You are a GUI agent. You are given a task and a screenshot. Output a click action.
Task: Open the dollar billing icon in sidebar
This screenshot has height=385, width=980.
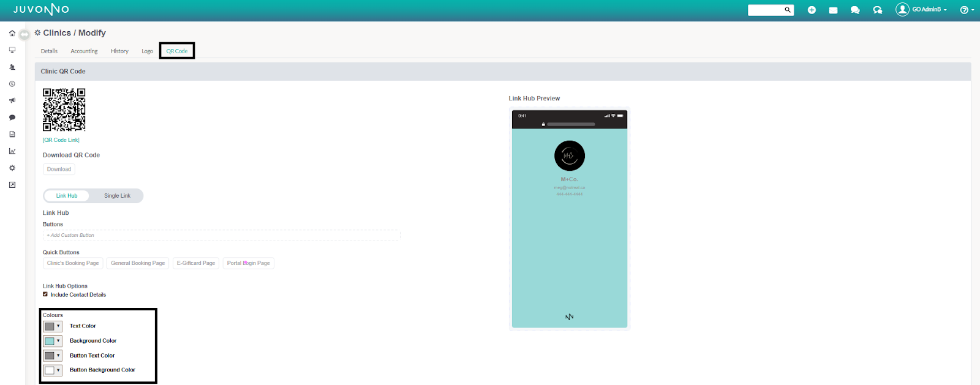pos(12,84)
